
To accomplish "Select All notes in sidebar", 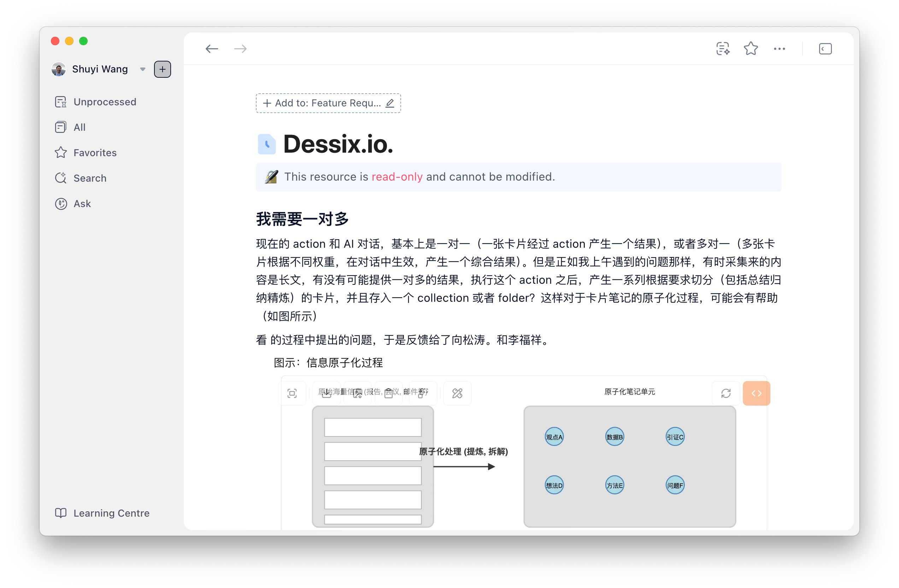I will click(x=79, y=127).
